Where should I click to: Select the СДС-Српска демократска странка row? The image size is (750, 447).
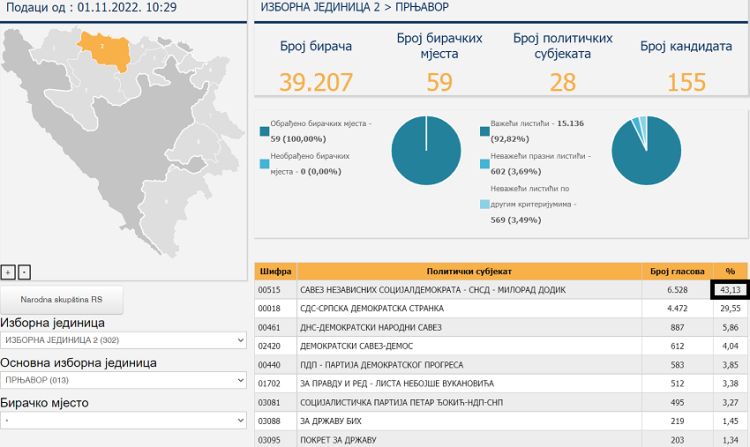tap(468, 308)
